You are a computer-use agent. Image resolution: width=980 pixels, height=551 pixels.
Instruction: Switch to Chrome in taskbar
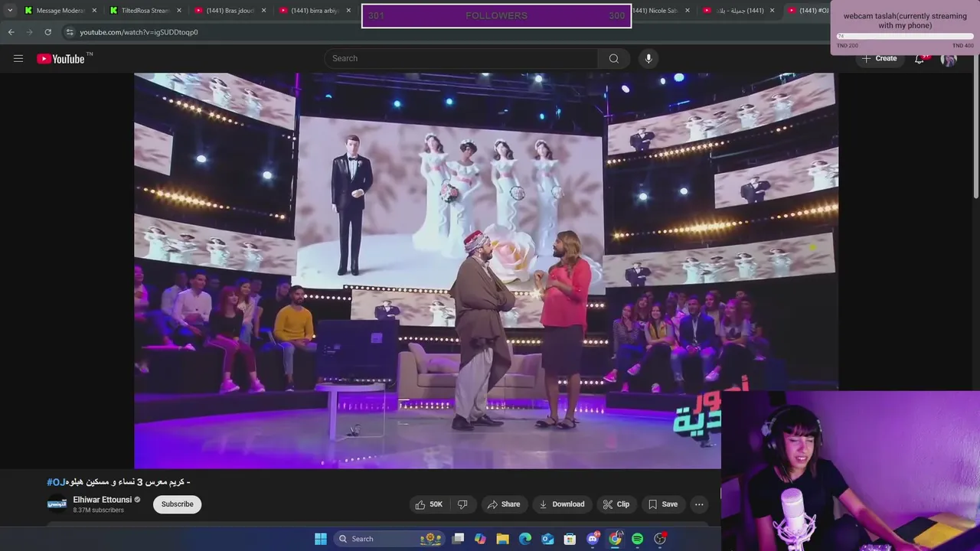tap(615, 539)
